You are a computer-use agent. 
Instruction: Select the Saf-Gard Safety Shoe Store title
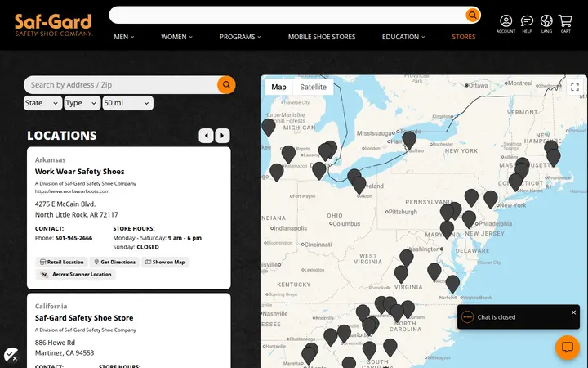click(x=84, y=318)
